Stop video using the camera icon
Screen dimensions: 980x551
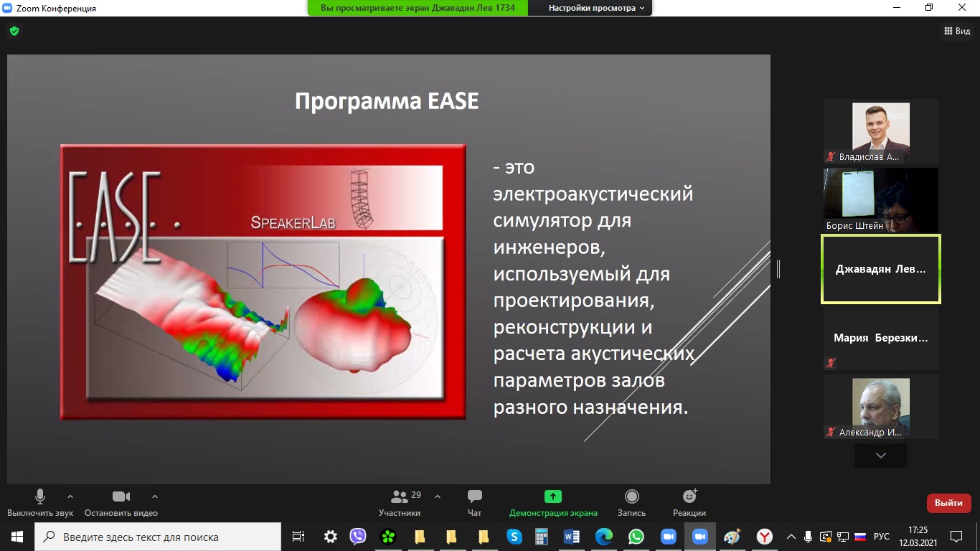click(121, 496)
